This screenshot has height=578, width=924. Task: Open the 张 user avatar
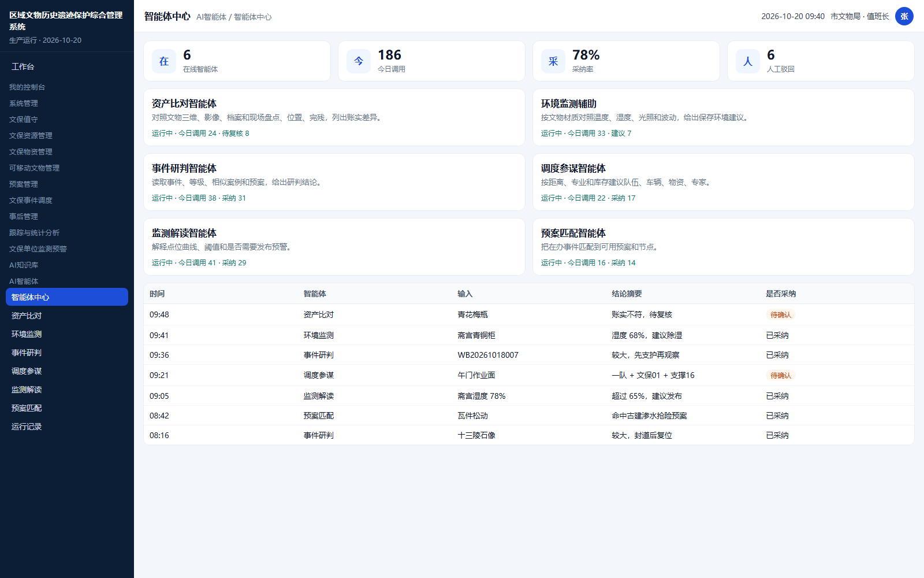click(x=904, y=16)
